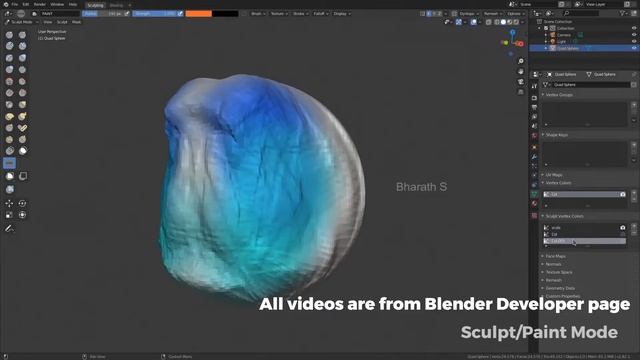Open the Modifiers wrench properties tab
Image resolution: width=640 pixels, height=360 pixels.
(534, 157)
